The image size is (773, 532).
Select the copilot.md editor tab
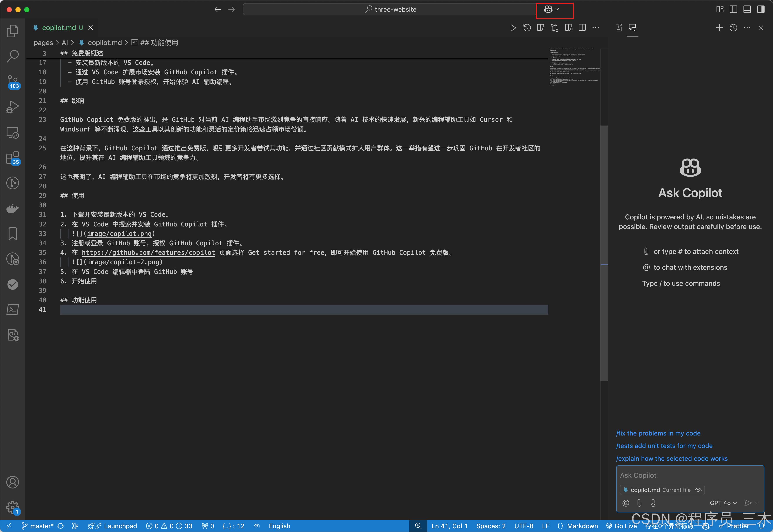[x=59, y=28]
